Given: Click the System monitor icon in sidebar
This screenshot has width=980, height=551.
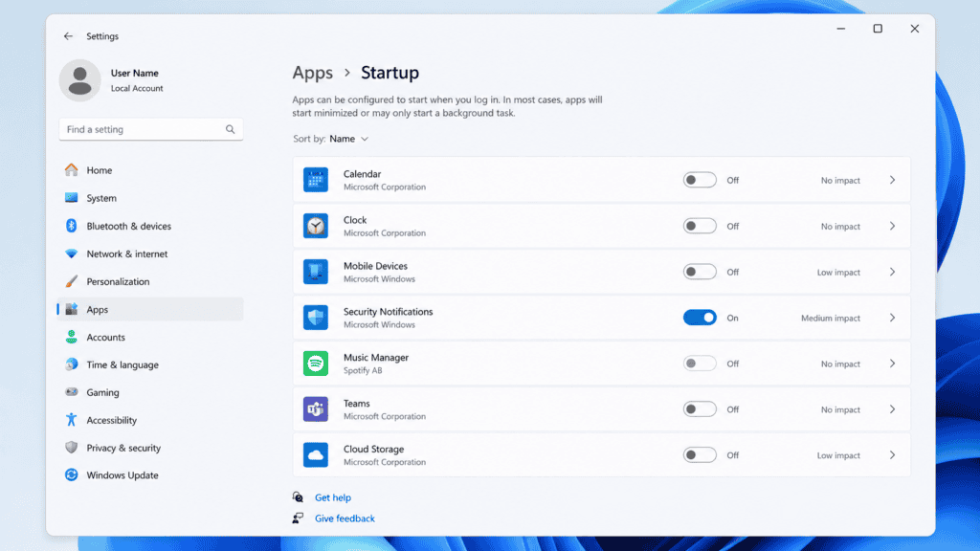Looking at the screenshot, I should (71, 198).
